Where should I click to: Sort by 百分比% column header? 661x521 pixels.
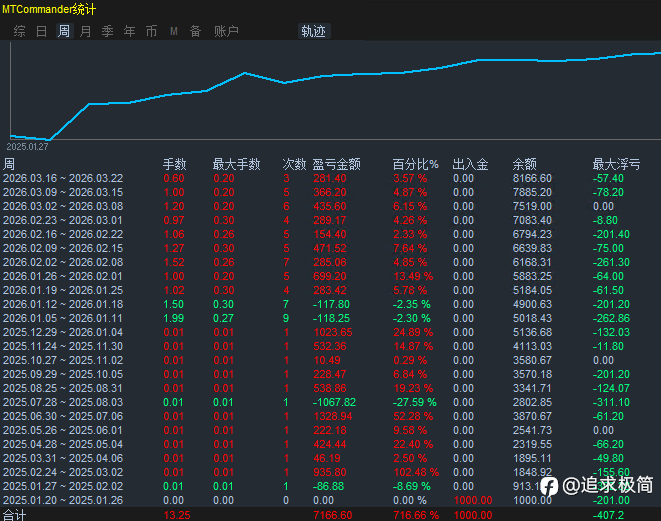coord(415,164)
